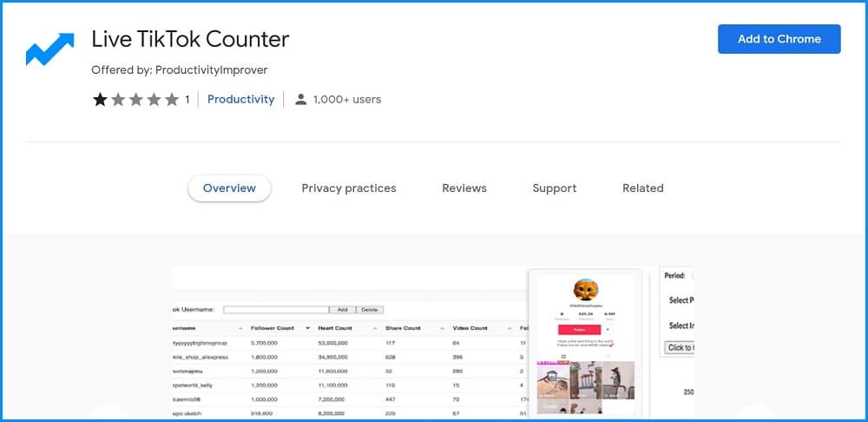This screenshot has height=422, width=868.
Task: Click the Share Count column header
Action: coord(403,328)
